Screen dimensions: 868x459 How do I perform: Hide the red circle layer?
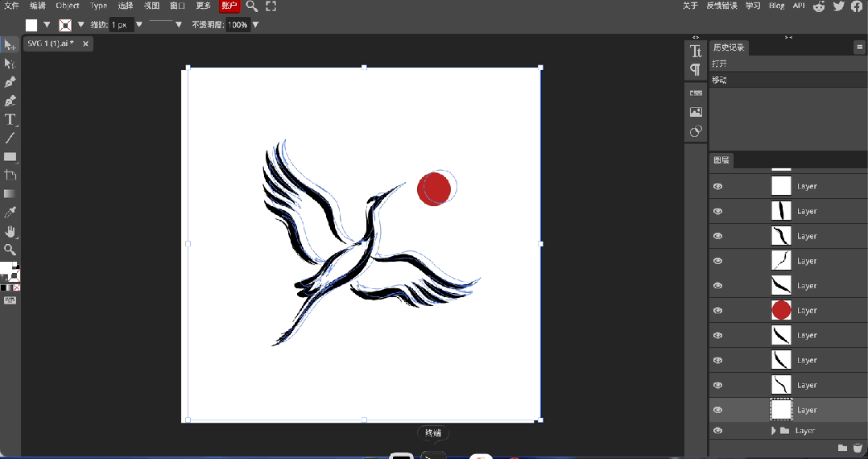(x=718, y=311)
